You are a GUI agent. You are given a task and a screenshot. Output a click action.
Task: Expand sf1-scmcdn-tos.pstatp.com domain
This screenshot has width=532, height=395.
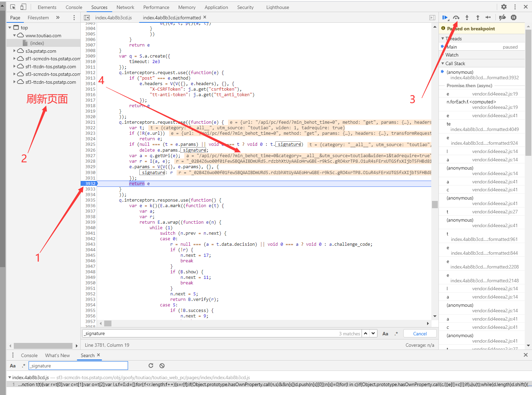[14, 59]
